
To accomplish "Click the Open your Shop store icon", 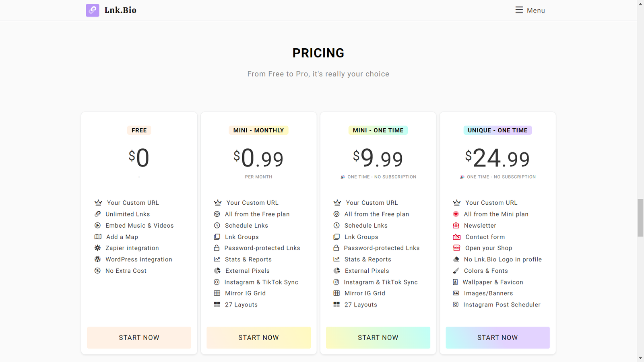I will click(457, 248).
